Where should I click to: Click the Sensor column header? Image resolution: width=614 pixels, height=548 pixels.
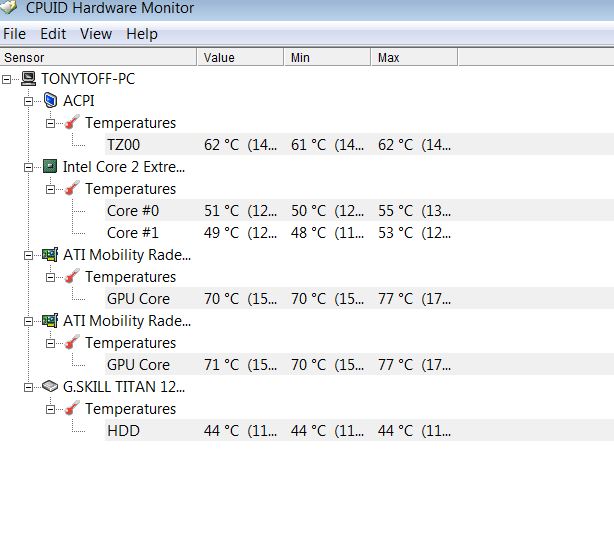point(98,58)
